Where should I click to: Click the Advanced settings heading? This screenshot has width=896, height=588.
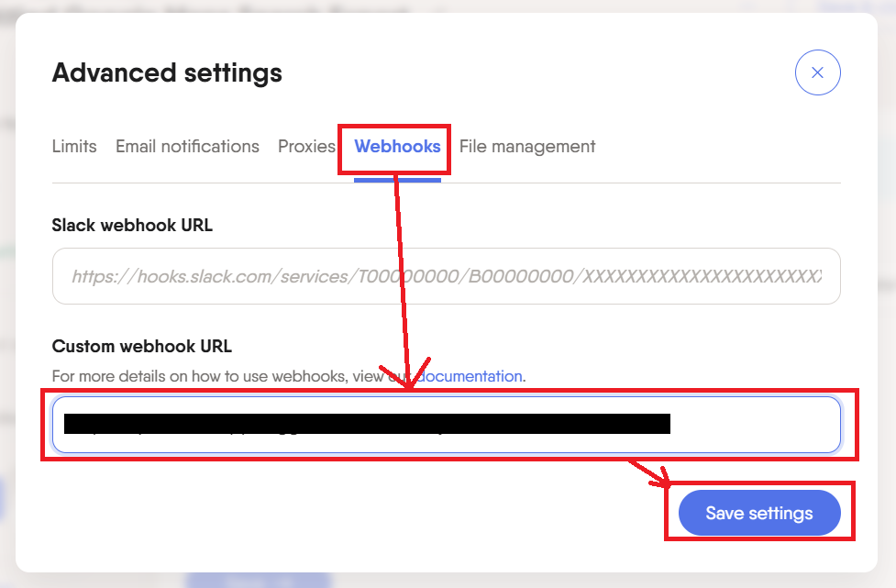click(x=167, y=72)
